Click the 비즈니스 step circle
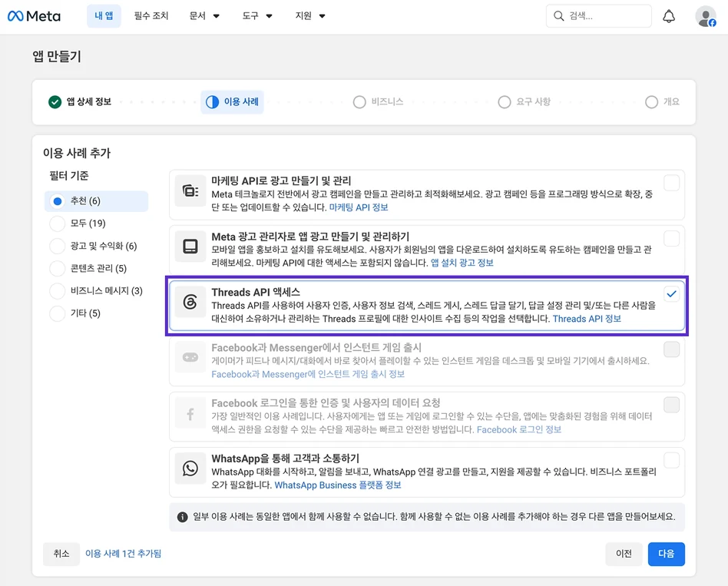Viewport: 728px width, 586px height. 359,101
